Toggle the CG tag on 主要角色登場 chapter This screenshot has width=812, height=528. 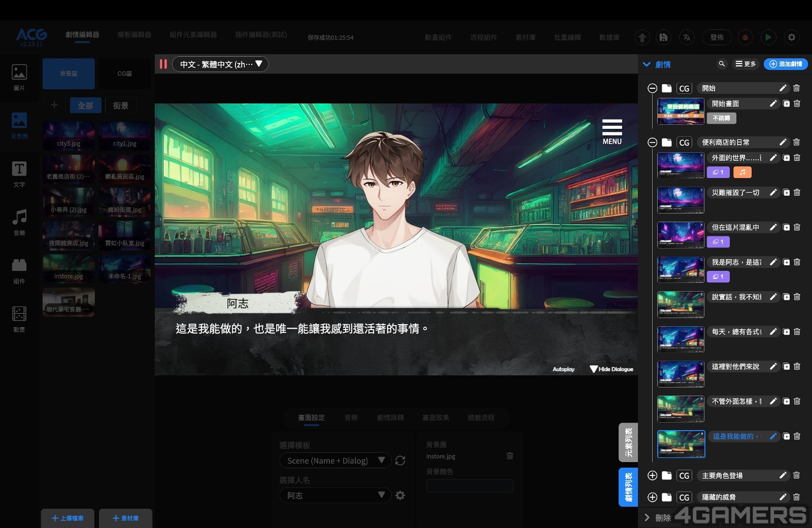(684, 476)
